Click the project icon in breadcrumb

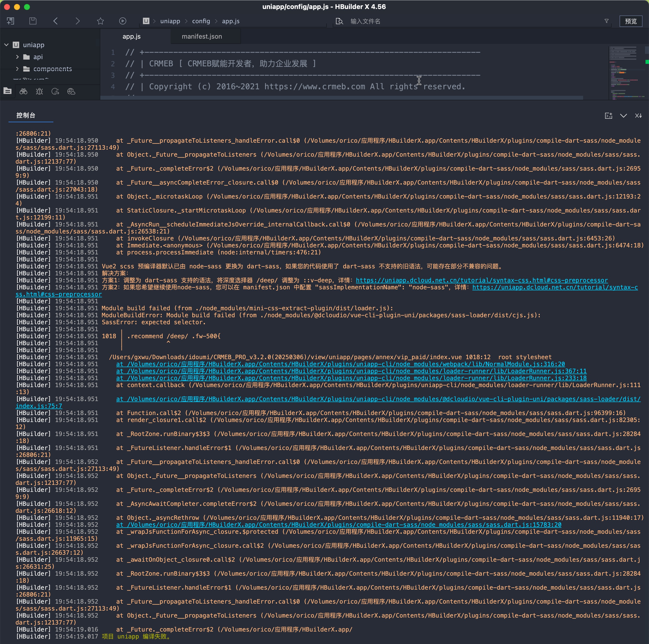(x=146, y=21)
